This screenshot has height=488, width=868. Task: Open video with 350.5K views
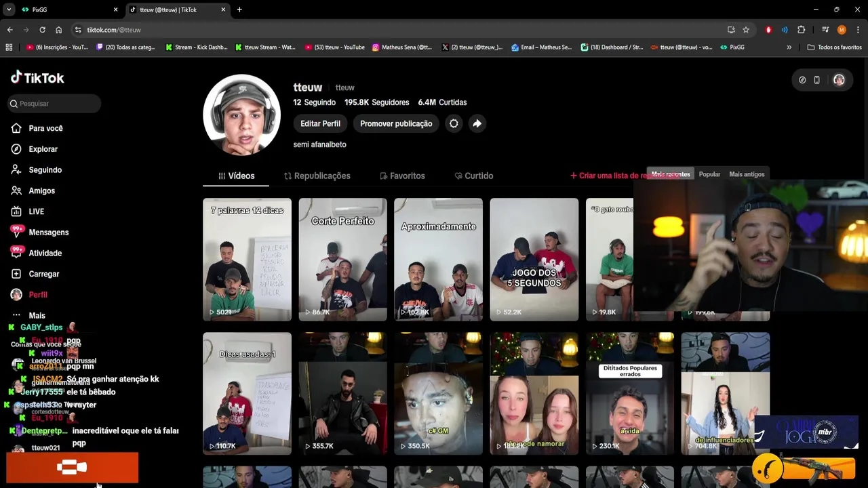[x=438, y=393]
